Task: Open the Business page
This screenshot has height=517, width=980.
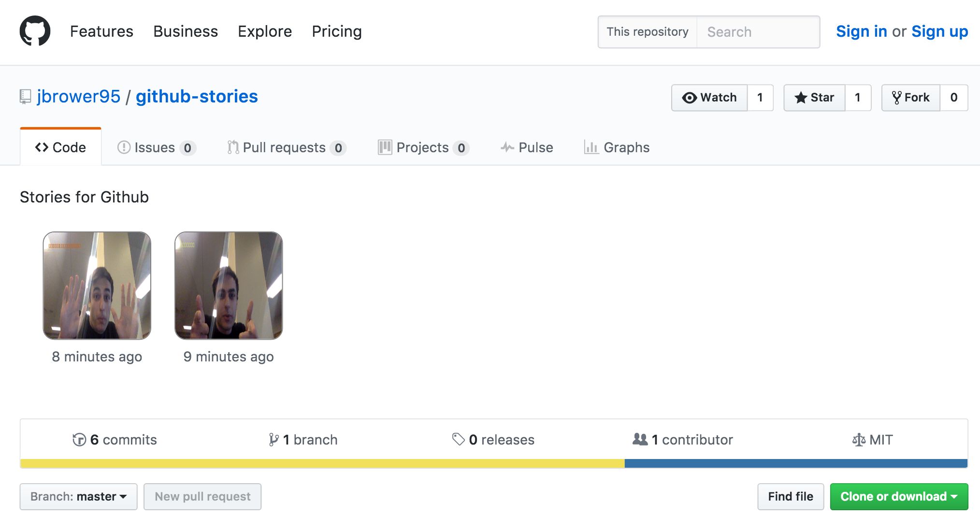Action: tap(186, 31)
